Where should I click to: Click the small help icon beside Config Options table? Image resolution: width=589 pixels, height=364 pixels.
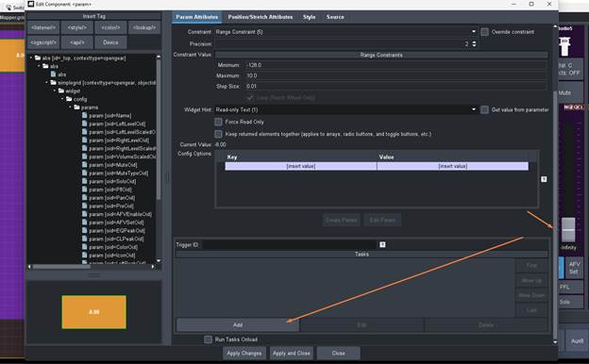click(x=544, y=179)
